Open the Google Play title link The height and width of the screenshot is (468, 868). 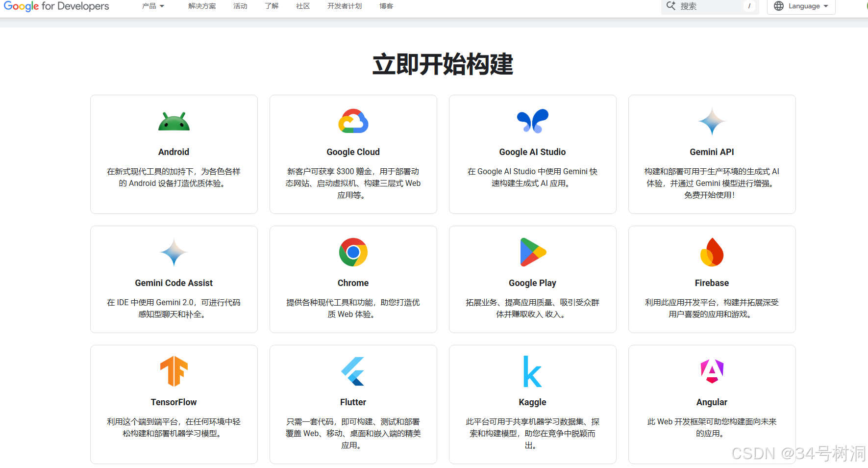[x=532, y=283]
